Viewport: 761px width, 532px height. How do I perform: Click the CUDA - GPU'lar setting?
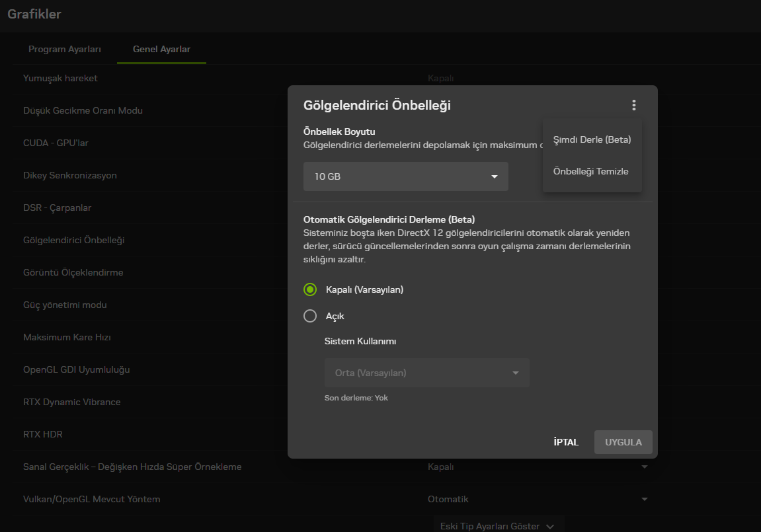(x=56, y=143)
